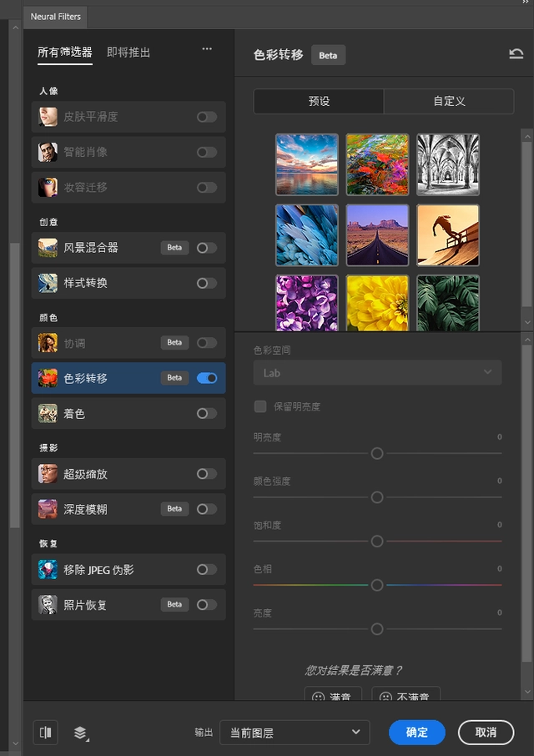Open the three-dot more options menu
534x756 pixels.
(207, 50)
